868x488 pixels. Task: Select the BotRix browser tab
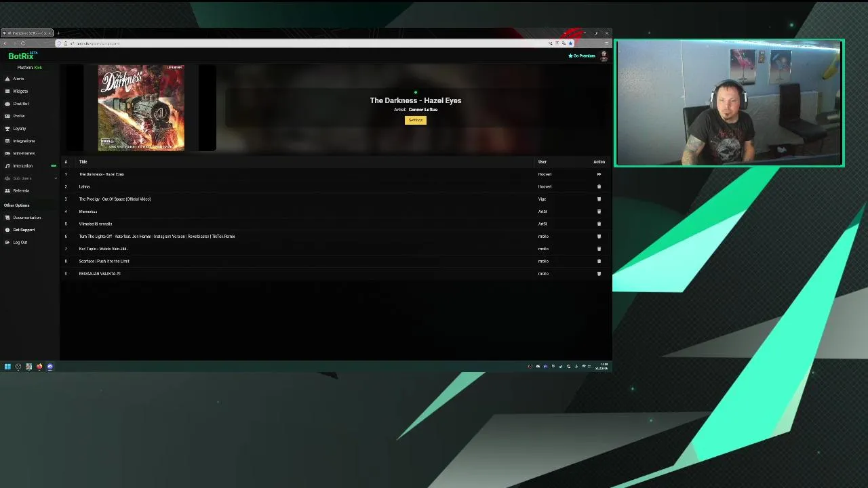click(x=27, y=33)
